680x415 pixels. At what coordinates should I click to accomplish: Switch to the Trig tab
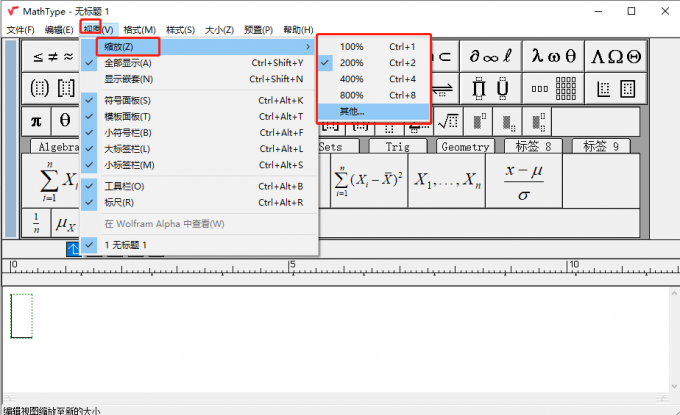pos(398,147)
